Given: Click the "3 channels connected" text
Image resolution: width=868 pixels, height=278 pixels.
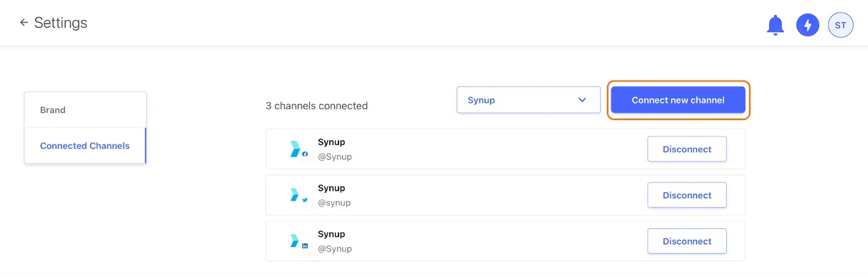Looking at the screenshot, I should click(316, 106).
